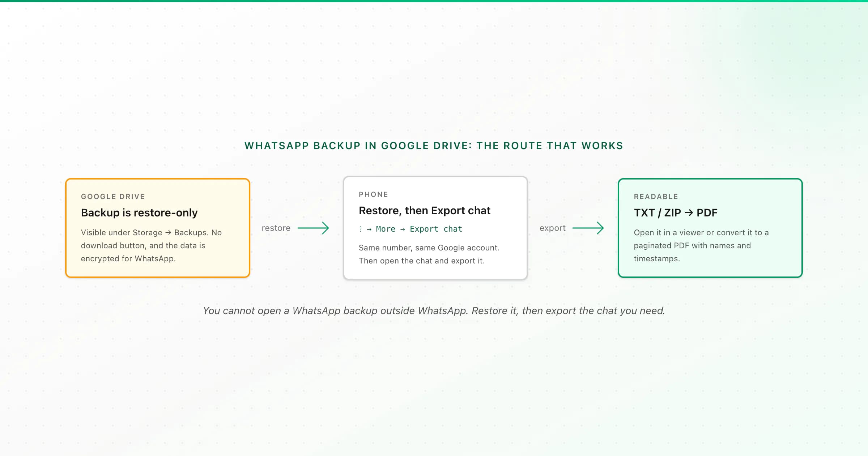Select the 'Restore, then Export chat' title
868x456 pixels.
pyautogui.click(x=424, y=210)
